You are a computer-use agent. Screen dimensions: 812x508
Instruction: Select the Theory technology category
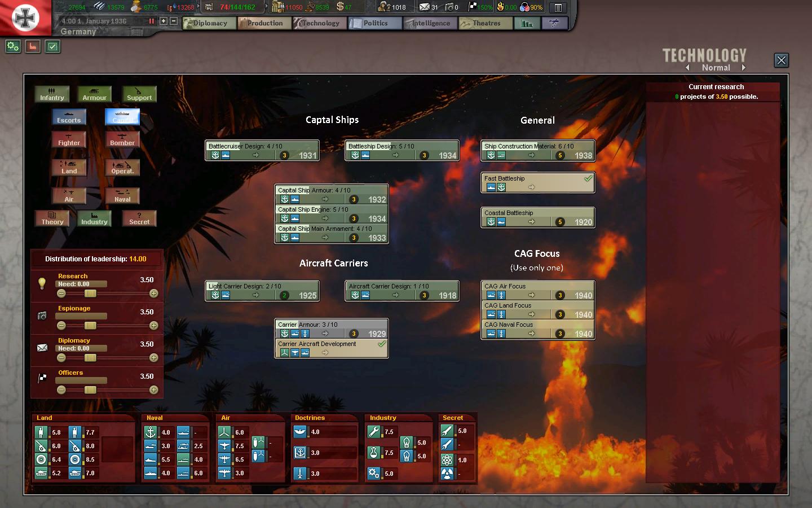(x=52, y=218)
